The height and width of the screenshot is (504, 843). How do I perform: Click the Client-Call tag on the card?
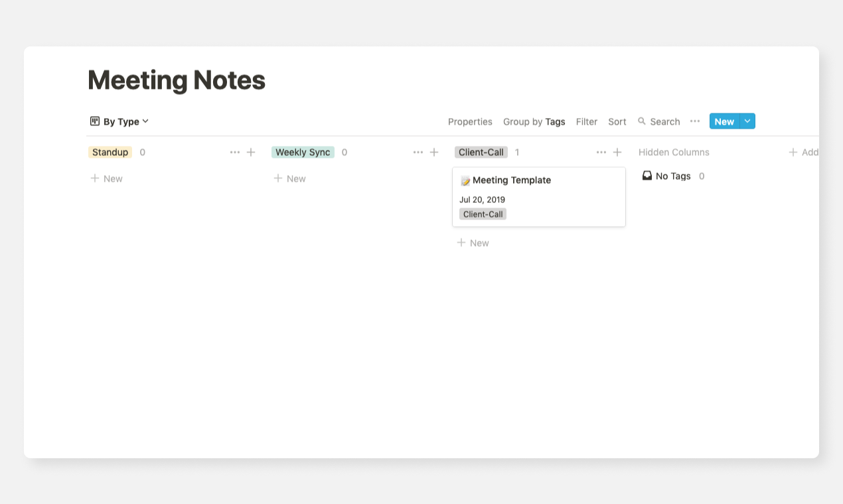coord(483,214)
